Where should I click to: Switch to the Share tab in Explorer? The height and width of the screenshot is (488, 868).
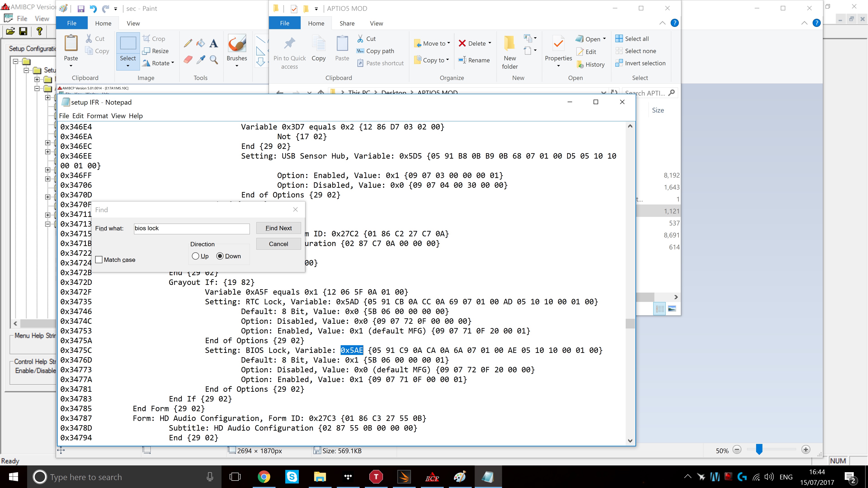[347, 23]
